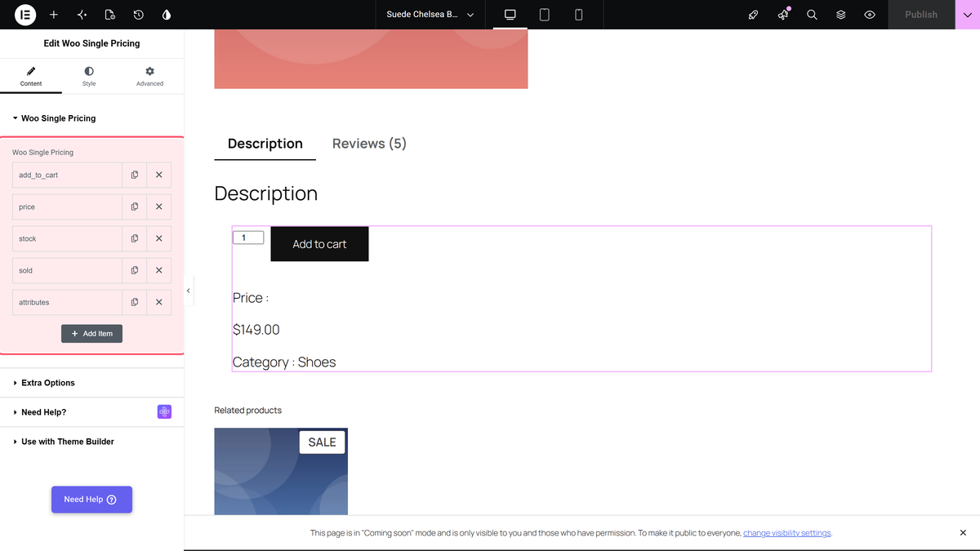Switch to the Style tab

(x=89, y=77)
